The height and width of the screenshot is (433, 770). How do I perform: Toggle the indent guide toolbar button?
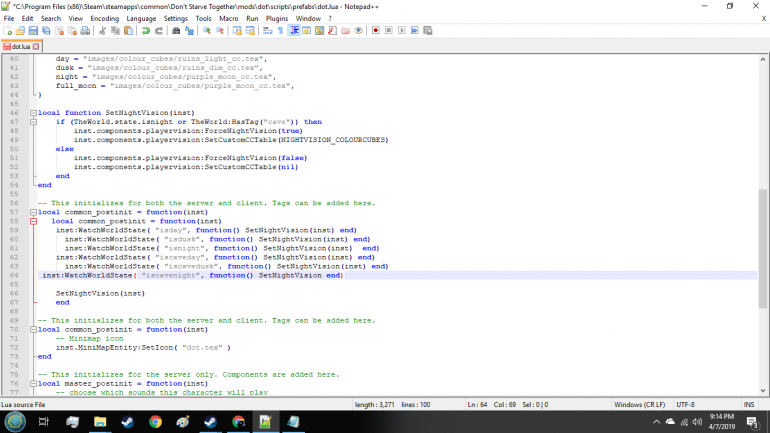click(x=294, y=31)
